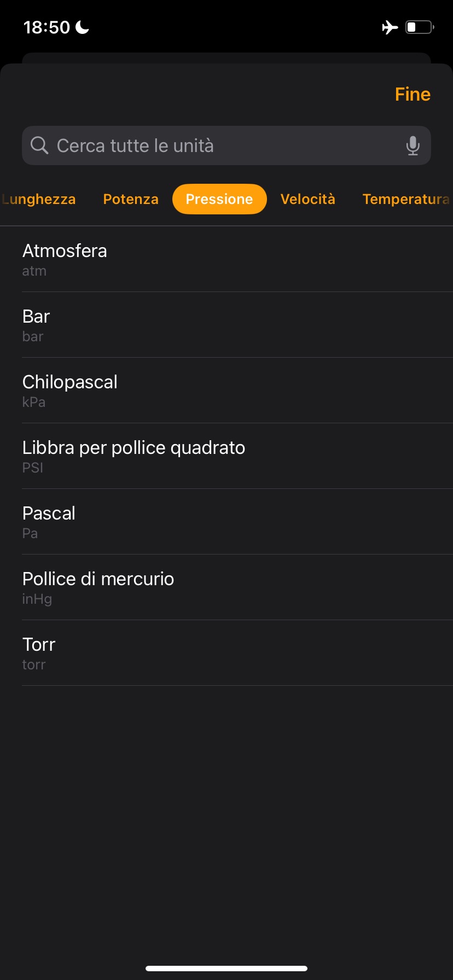This screenshot has height=980, width=453.
Task: Tap the microphone dictation icon
Action: click(413, 145)
